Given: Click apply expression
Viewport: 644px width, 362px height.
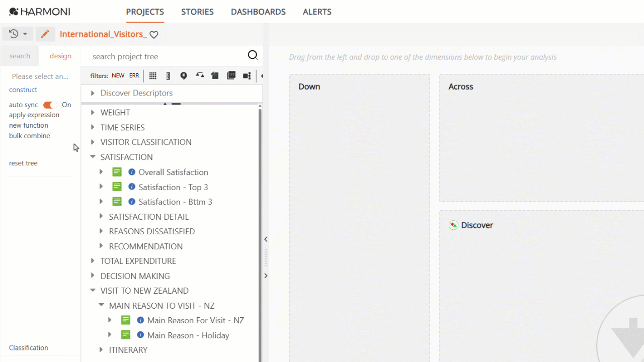Looking at the screenshot, I should point(34,115).
